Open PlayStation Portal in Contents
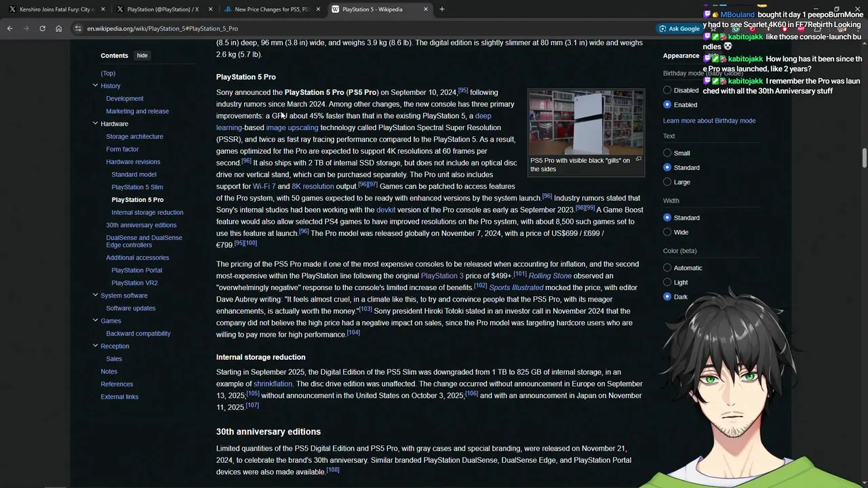868x488 pixels. click(136, 270)
